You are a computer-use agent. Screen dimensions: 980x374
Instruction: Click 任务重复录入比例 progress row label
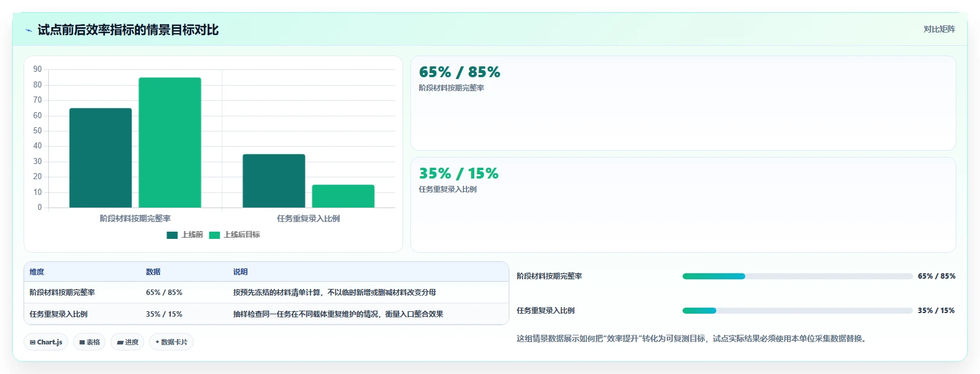click(x=546, y=311)
